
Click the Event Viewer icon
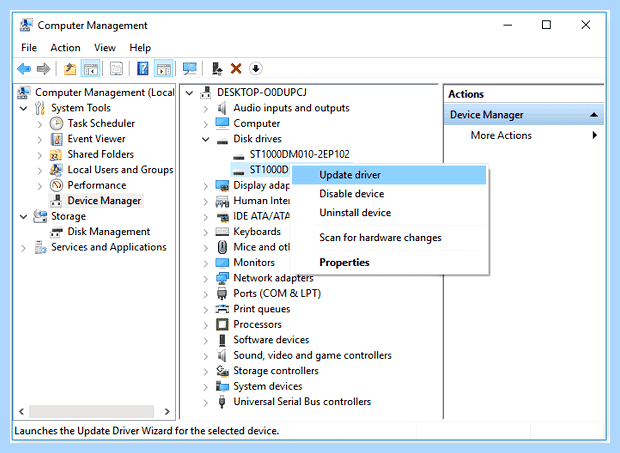(x=56, y=139)
